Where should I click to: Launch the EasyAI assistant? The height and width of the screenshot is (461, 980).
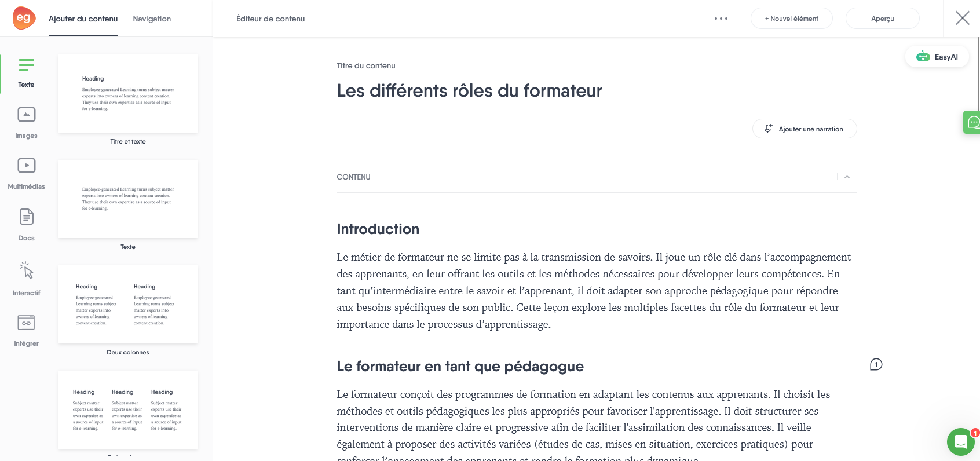937,56
